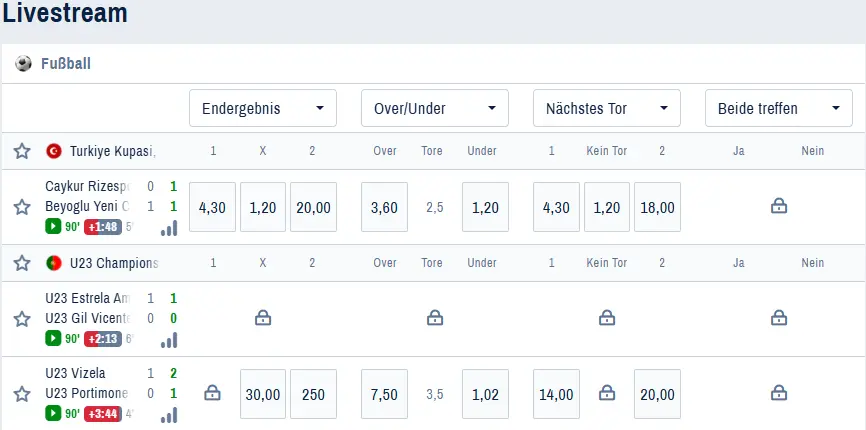Open the Nächstes Tor dropdown
This screenshot has height=430, width=866.
(x=607, y=108)
